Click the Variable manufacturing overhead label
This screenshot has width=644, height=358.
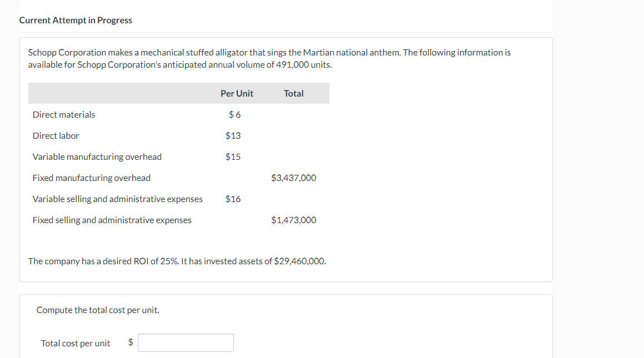pyautogui.click(x=97, y=157)
